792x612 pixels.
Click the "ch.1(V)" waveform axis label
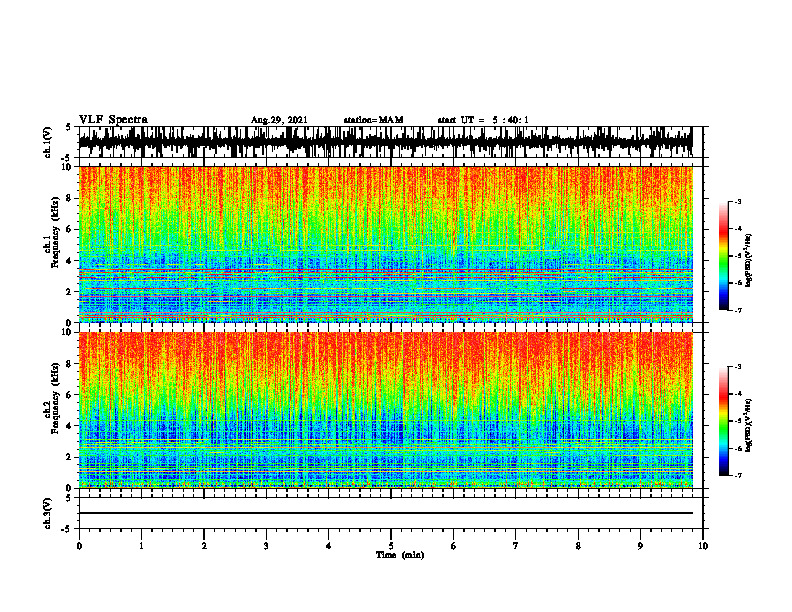[48, 142]
